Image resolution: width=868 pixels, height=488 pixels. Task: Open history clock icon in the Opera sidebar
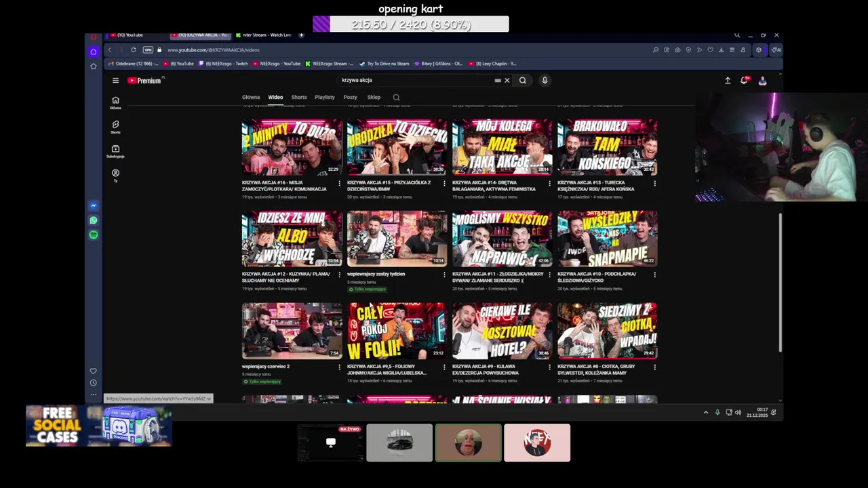click(x=94, y=382)
